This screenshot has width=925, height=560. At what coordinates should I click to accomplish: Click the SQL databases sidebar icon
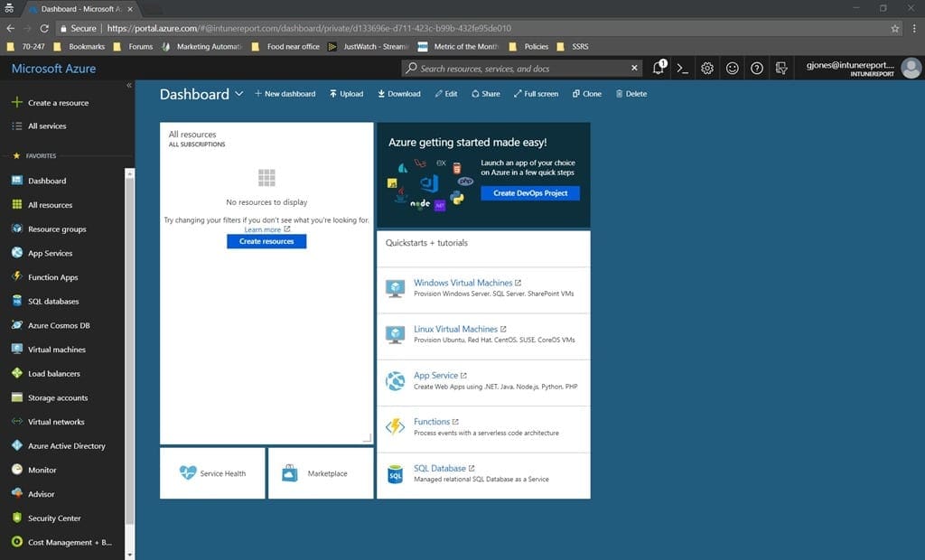point(17,301)
